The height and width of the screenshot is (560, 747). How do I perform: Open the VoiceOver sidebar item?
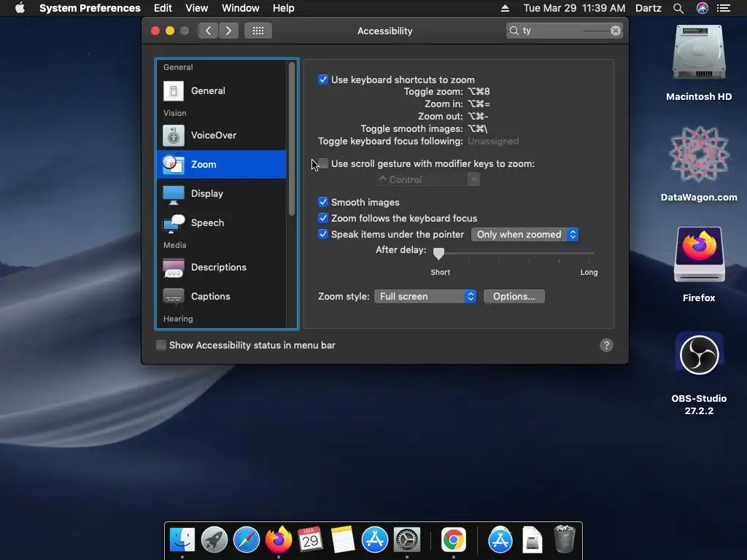pos(222,135)
